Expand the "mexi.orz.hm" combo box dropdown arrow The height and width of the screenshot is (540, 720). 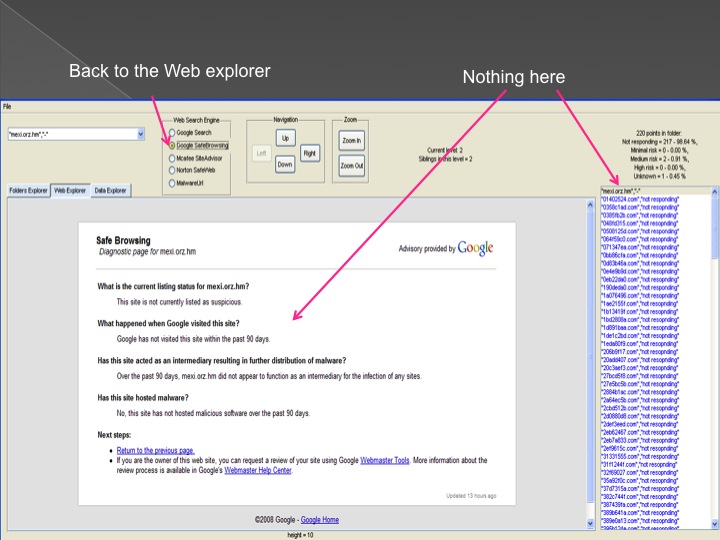click(x=141, y=134)
